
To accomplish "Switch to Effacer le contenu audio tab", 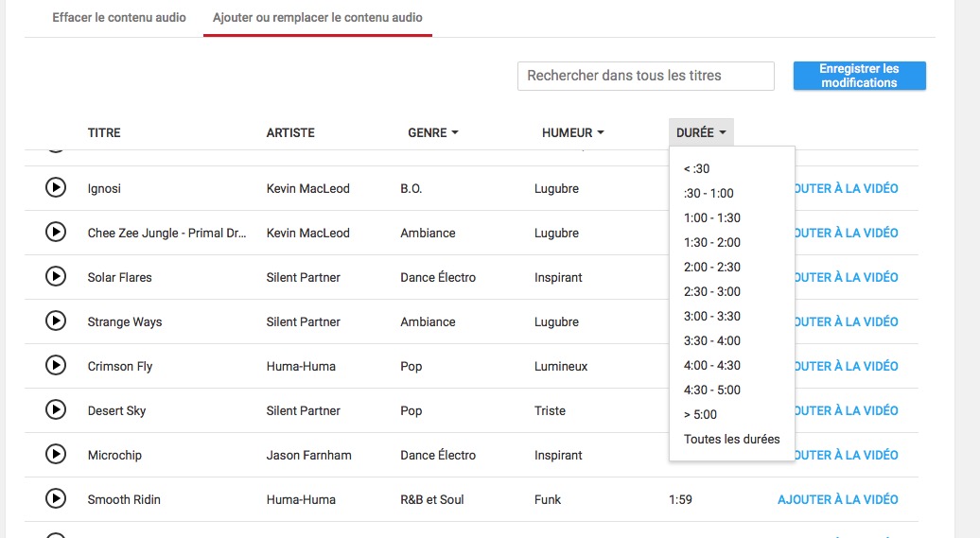I will pos(119,18).
